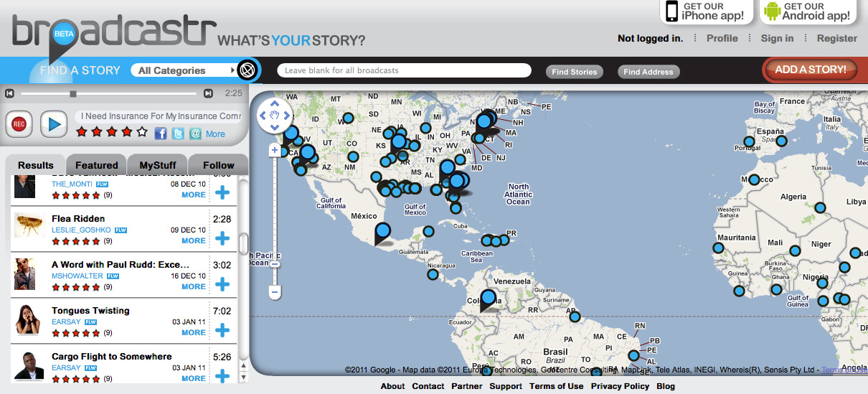
Task: Expand MORE for A Word with Paul Rudd
Action: [x=194, y=287]
